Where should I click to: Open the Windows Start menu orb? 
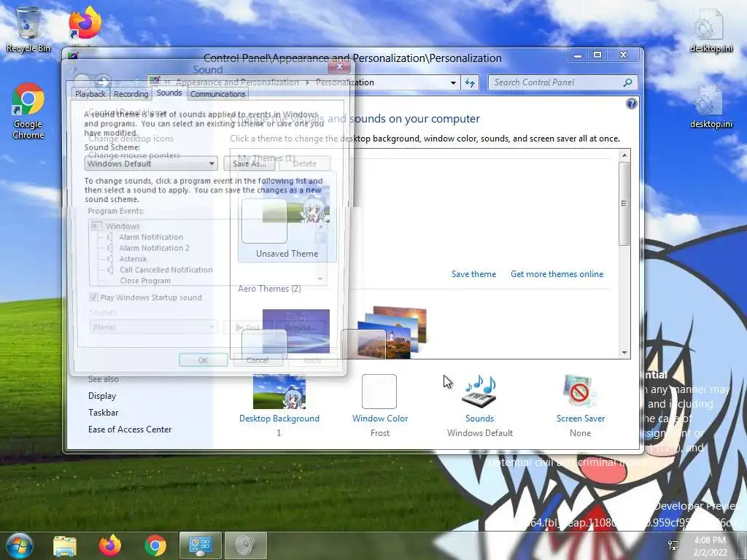tap(20, 545)
